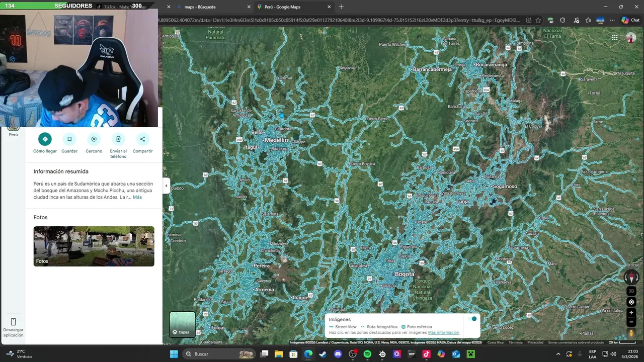The width and height of the screenshot is (644, 362).
Task: Open Outlook from the taskbar
Action: pos(456,354)
